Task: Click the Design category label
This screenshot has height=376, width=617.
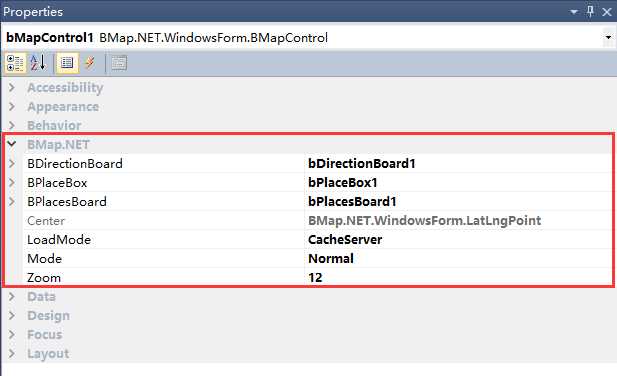Action: 48,315
